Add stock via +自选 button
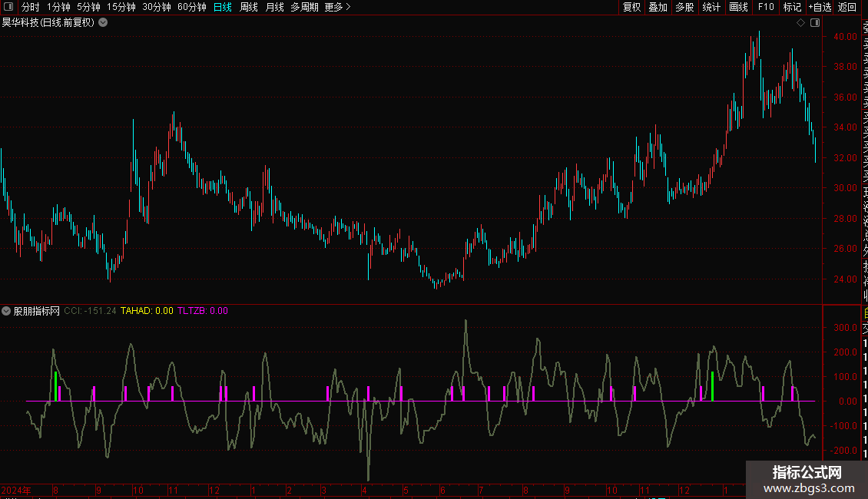The height and width of the screenshot is (499, 868). pyautogui.click(x=820, y=7)
